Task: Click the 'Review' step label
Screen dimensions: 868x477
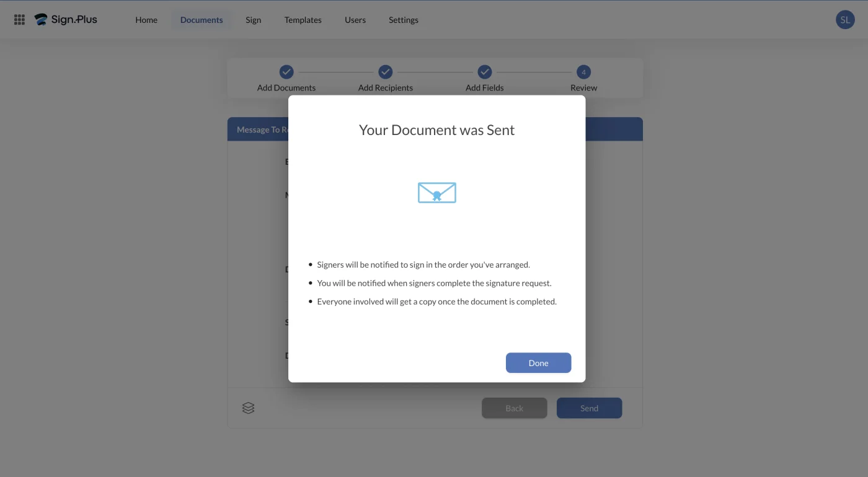Action: click(584, 88)
